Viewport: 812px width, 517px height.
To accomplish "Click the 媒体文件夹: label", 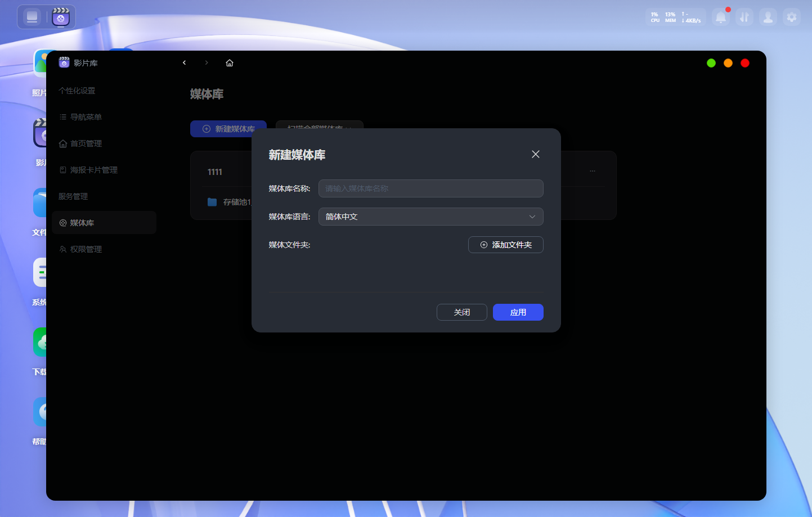I will [x=290, y=245].
